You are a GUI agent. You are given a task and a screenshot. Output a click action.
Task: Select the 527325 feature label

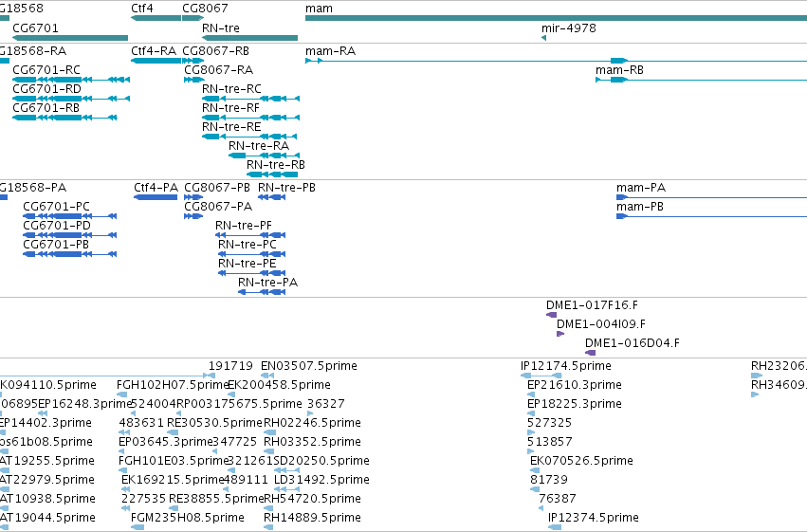[550, 424]
